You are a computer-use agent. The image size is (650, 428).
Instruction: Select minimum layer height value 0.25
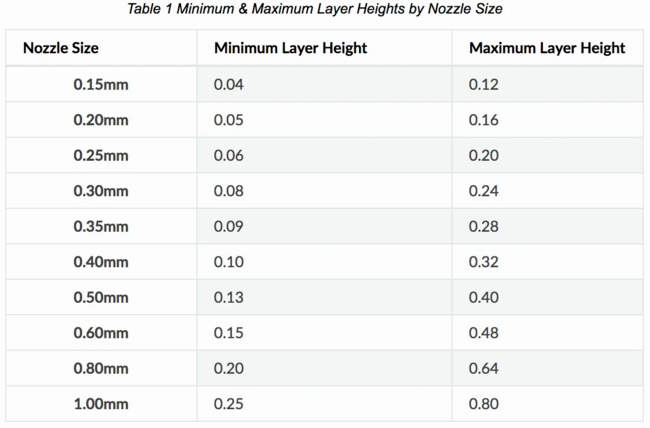pos(229,404)
